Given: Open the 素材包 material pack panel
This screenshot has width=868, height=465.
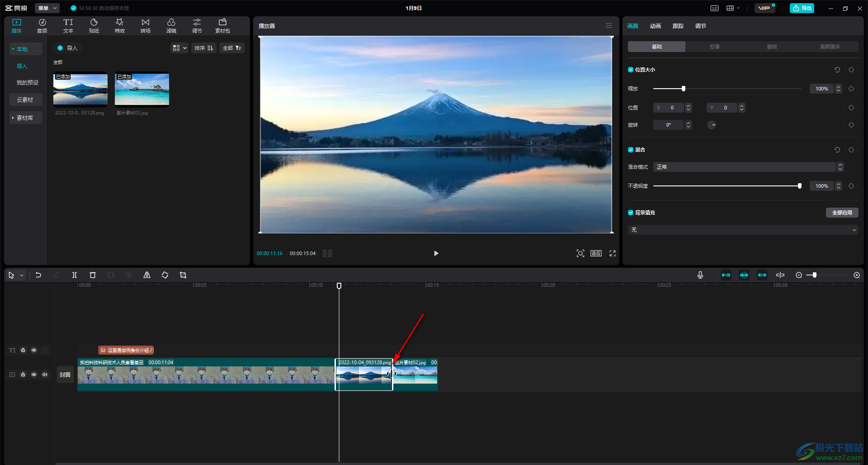Looking at the screenshot, I should click(222, 26).
